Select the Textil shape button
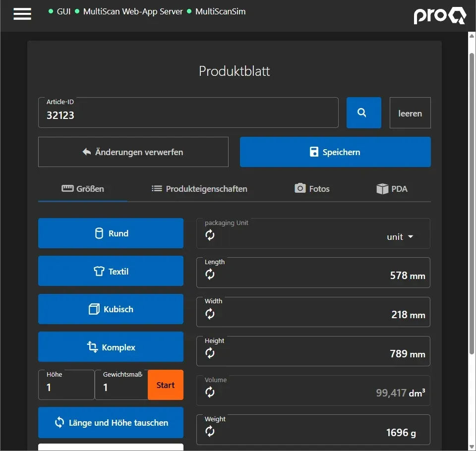476x451 pixels. point(111,271)
